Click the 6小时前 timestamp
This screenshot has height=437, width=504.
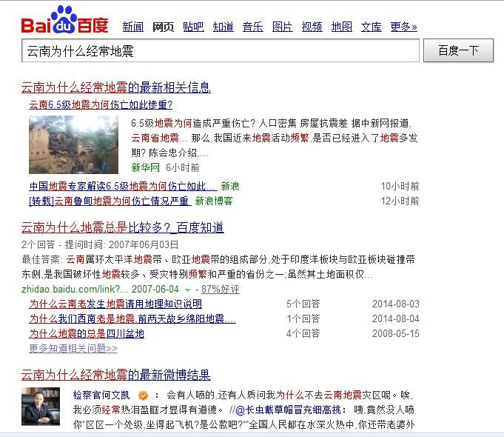(x=182, y=167)
